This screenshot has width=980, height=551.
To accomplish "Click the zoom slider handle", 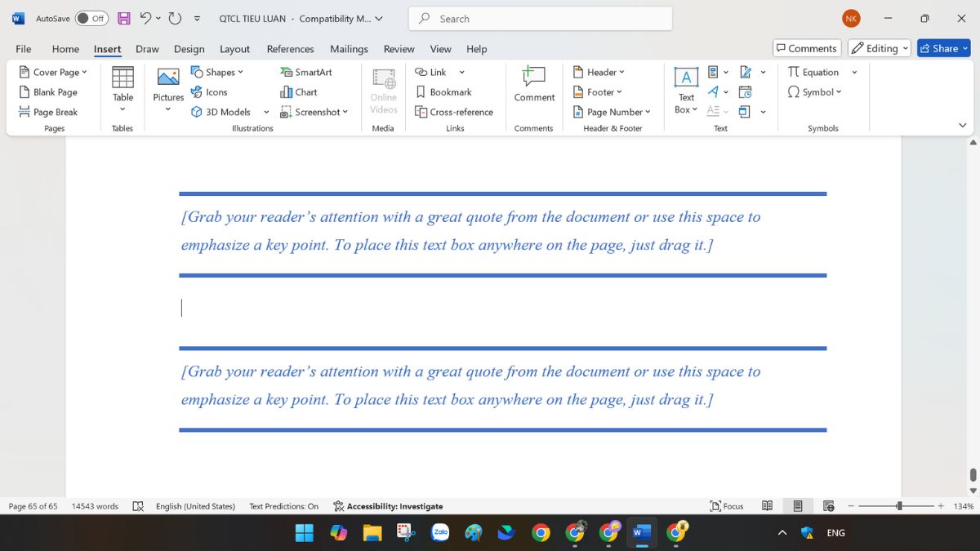I will click(x=899, y=506).
